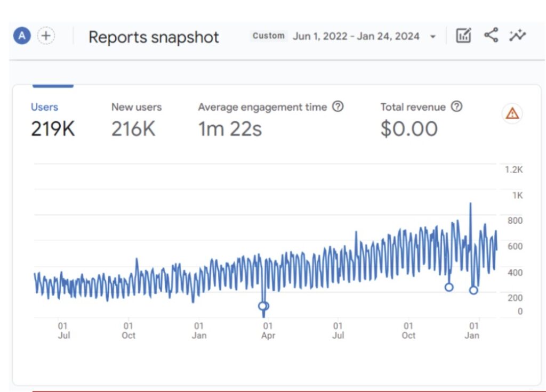
Task: Click the 219K users value
Action: pyautogui.click(x=53, y=129)
